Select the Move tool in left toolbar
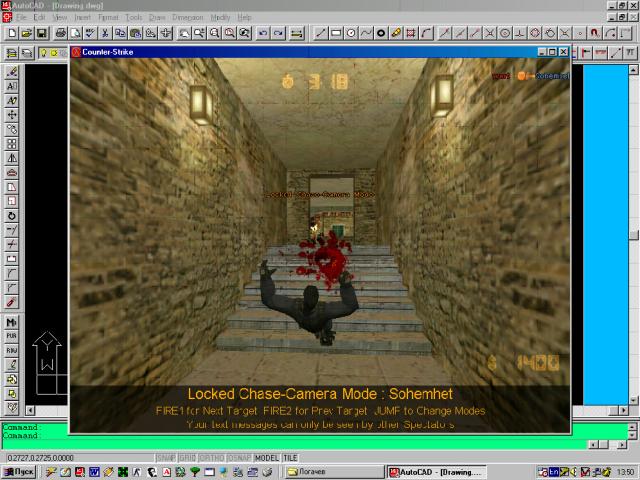The height and width of the screenshot is (480, 640). (x=11, y=115)
